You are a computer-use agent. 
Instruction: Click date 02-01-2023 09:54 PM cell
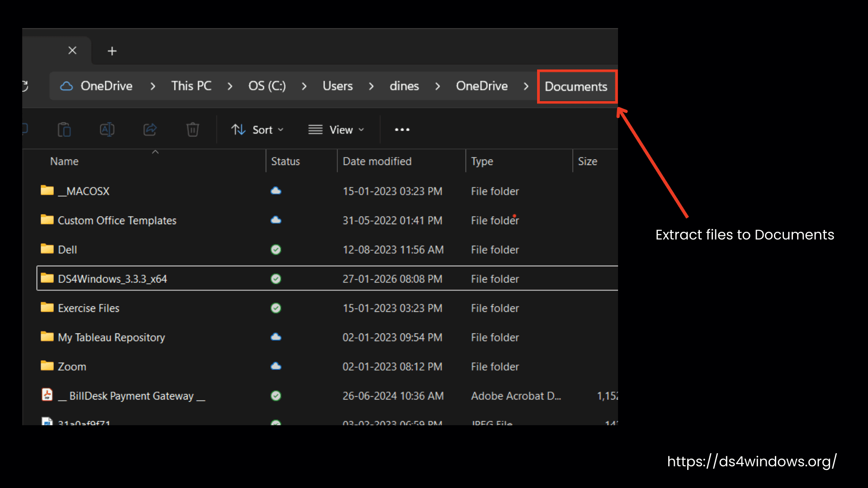(x=392, y=337)
